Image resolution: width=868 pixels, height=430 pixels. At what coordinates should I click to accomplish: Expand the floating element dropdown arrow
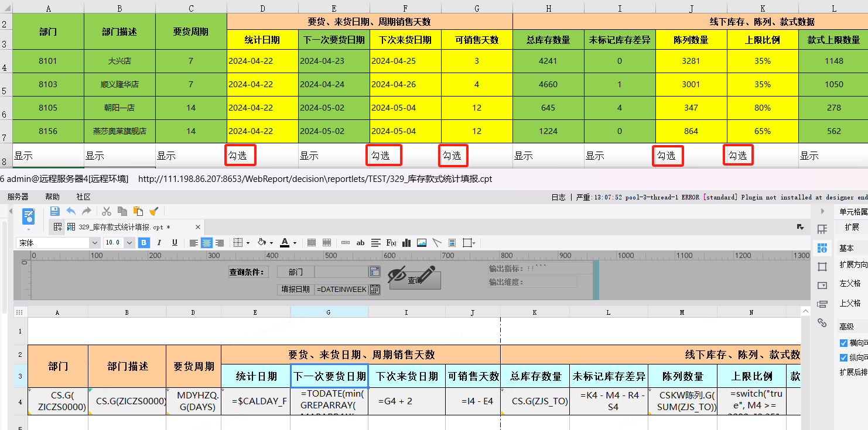click(x=473, y=243)
